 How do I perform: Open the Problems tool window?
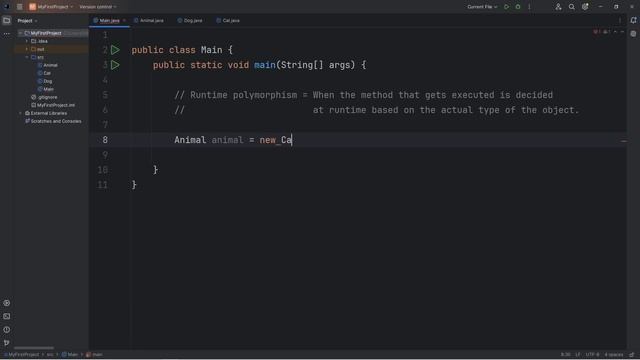pyautogui.click(x=7, y=329)
